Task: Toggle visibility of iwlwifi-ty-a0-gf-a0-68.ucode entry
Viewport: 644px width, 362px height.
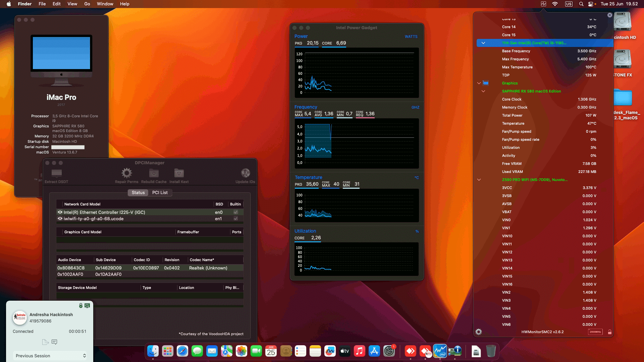Action: coord(60,219)
